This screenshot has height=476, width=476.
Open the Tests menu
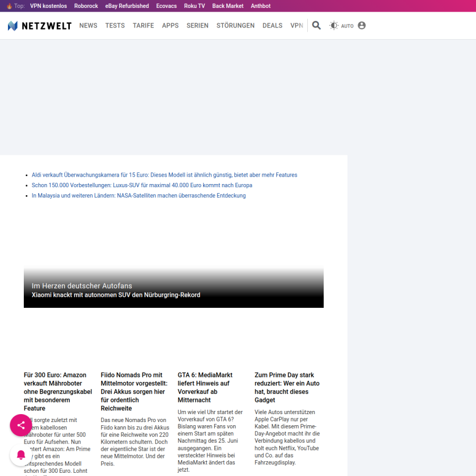click(x=115, y=25)
